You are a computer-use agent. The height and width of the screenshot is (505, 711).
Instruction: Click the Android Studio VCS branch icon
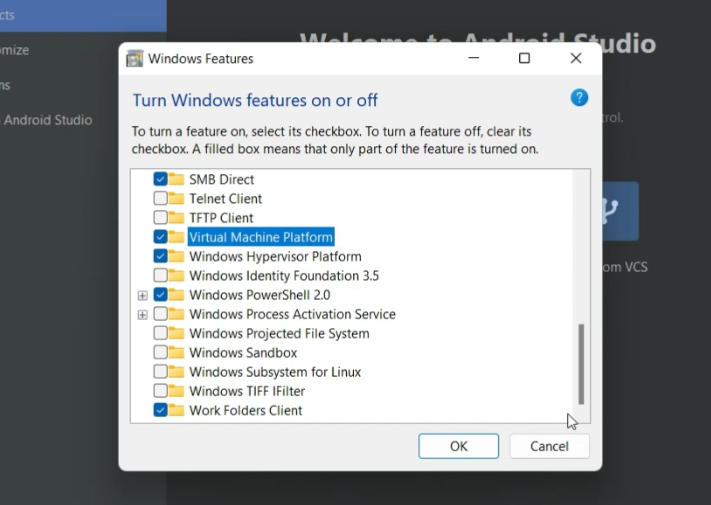pyautogui.click(x=620, y=211)
